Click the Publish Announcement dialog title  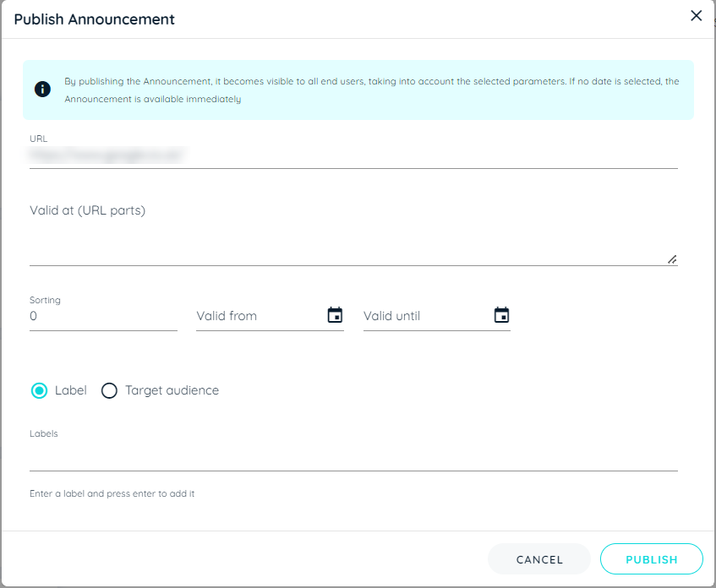(x=94, y=19)
